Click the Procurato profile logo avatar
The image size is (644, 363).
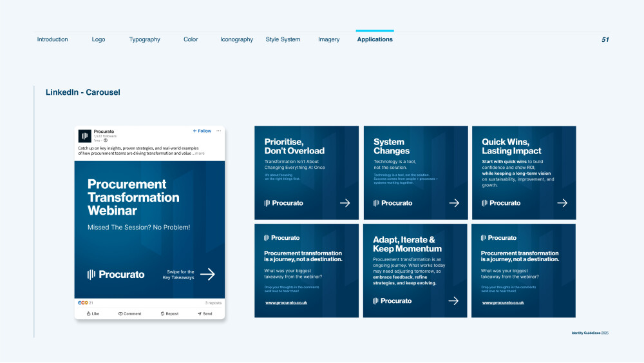pyautogui.click(x=84, y=135)
